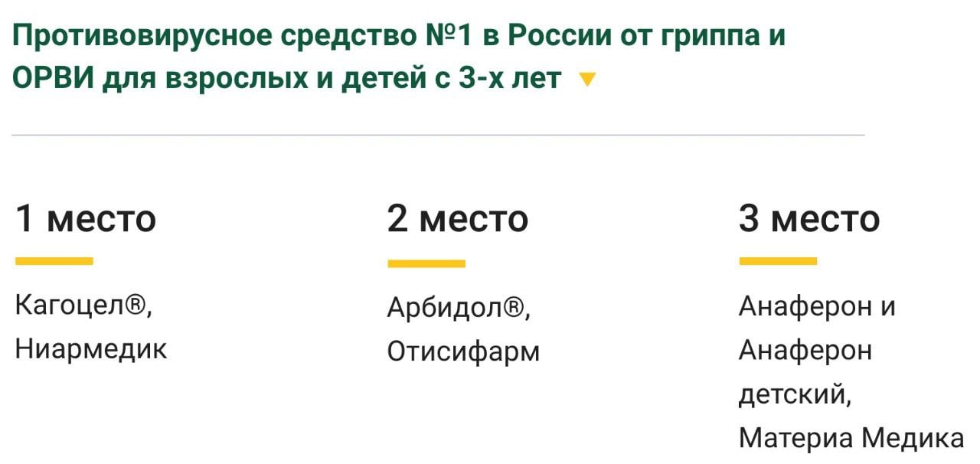Screen dimensions: 980x464
Task: Select the "1 место" heading
Action: tap(86, 219)
